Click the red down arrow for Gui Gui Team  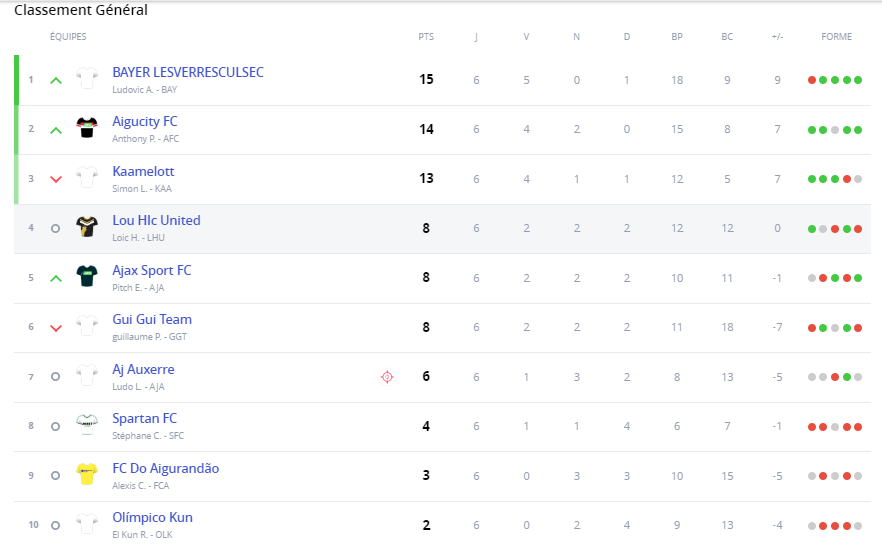56,328
